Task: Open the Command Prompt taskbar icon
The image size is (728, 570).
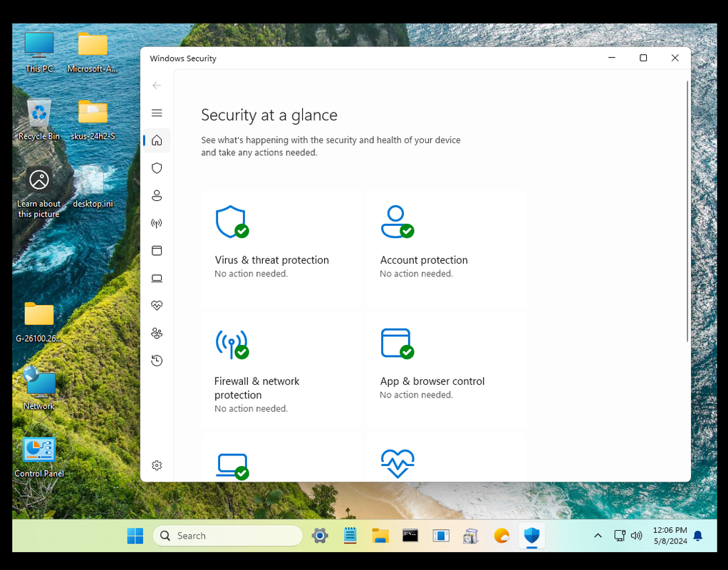Action: [x=410, y=536]
